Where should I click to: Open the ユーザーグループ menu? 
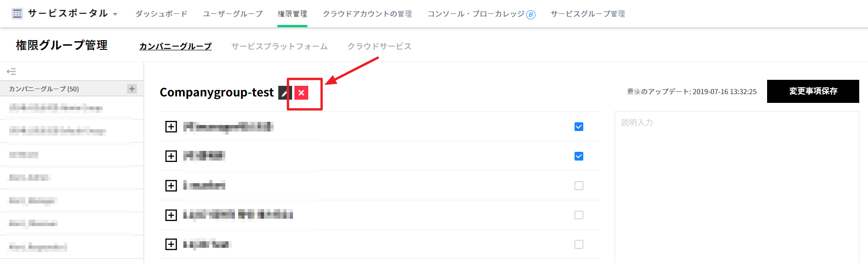coord(233,14)
